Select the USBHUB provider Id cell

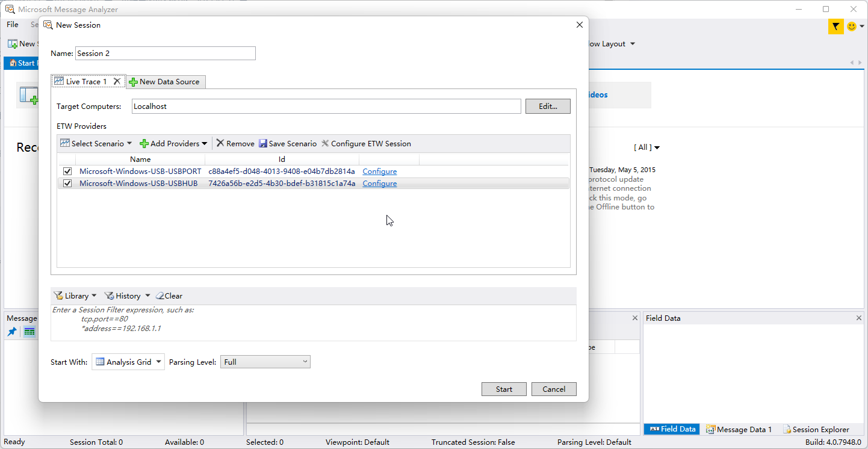[x=282, y=184]
